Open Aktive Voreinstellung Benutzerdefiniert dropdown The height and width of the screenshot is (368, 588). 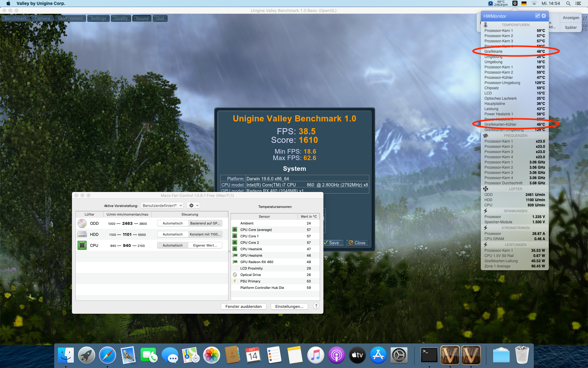162,205
